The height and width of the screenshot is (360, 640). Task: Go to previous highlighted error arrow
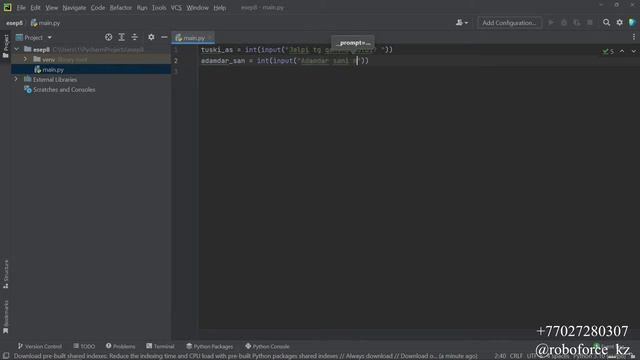[x=622, y=51]
